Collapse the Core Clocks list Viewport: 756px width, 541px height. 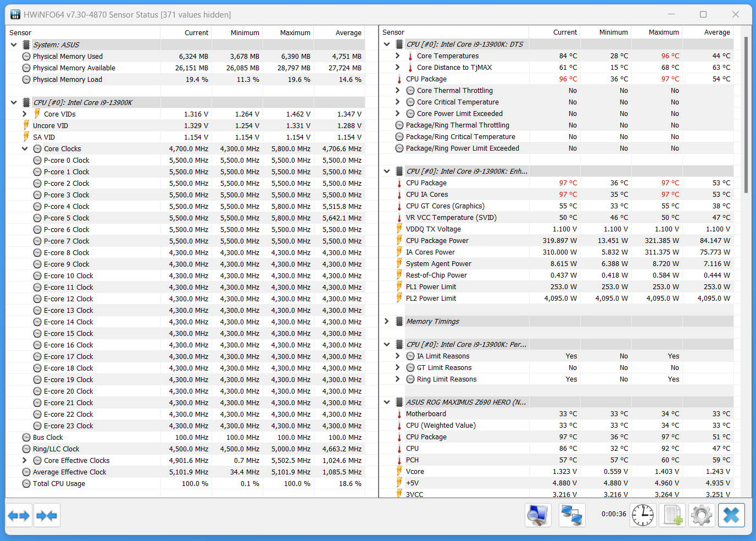25,148
